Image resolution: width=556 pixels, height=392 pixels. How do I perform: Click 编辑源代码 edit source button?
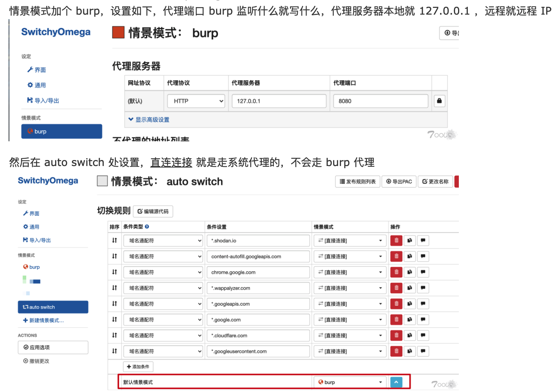(153, 211)
